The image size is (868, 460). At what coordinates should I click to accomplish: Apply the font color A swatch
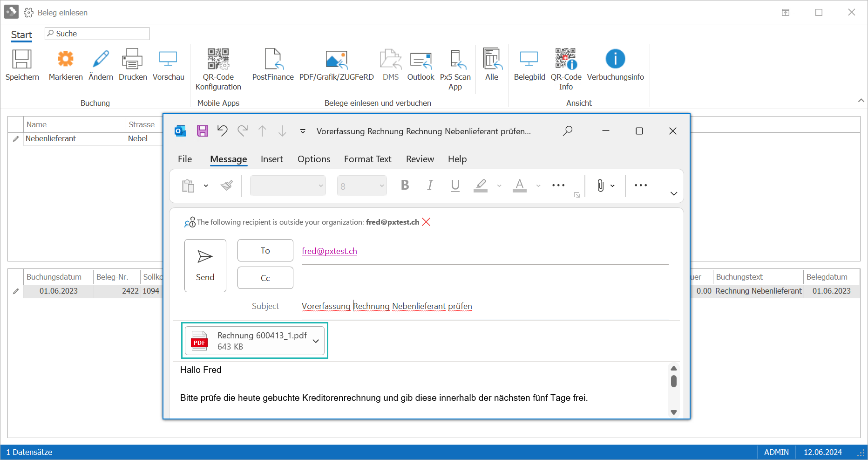click(x=520, y=185)
